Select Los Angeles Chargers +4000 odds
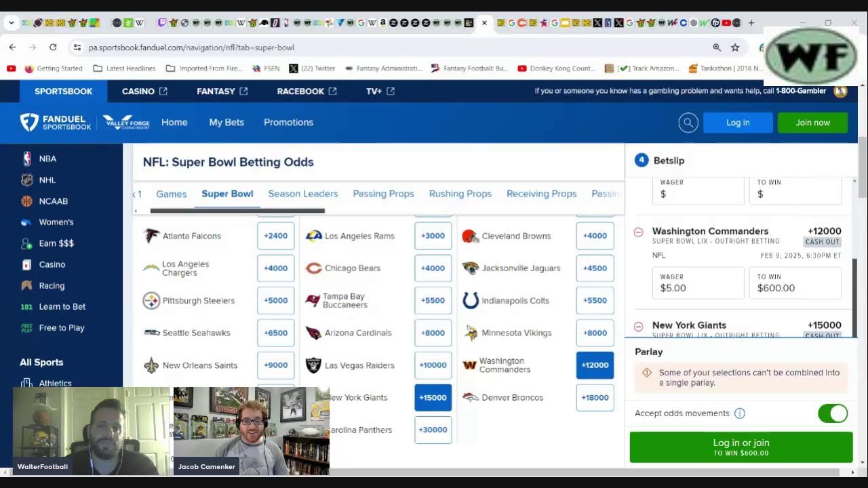Viewport: 868px width, 488px height. click(275, 268)
